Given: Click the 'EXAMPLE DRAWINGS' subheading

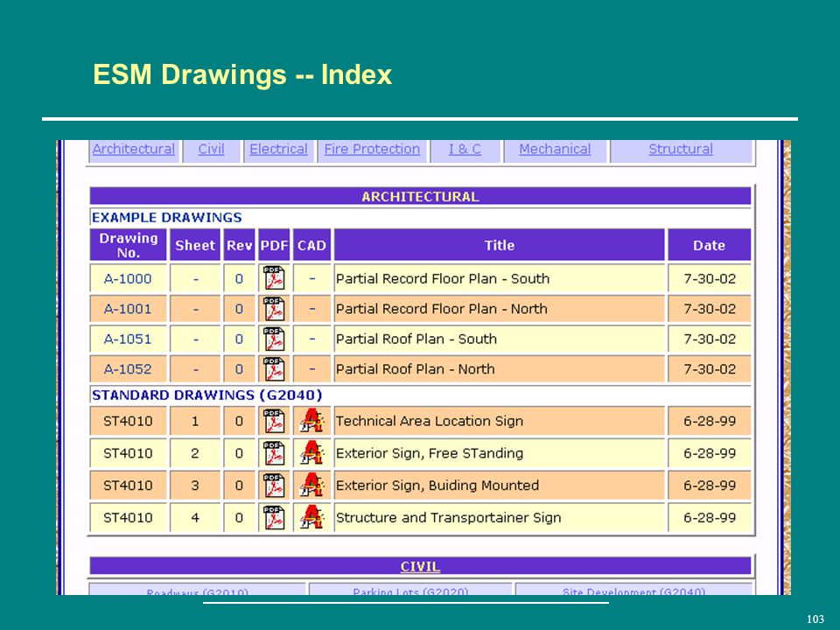Looking at the screenshot, I should pyautogui.click(x=166, y=217).
